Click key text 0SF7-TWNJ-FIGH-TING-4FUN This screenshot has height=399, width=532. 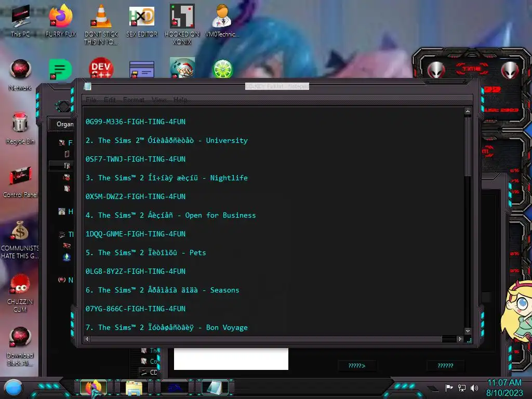[x=136, y=159]
